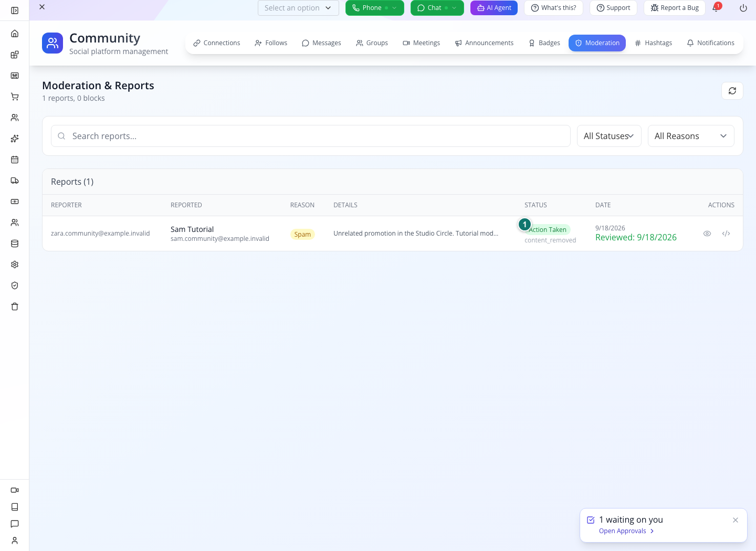This screenshot has width=756, height=551.
Task: Open code view for Sam Tutorial report
Action: click(x=726, y=234)
